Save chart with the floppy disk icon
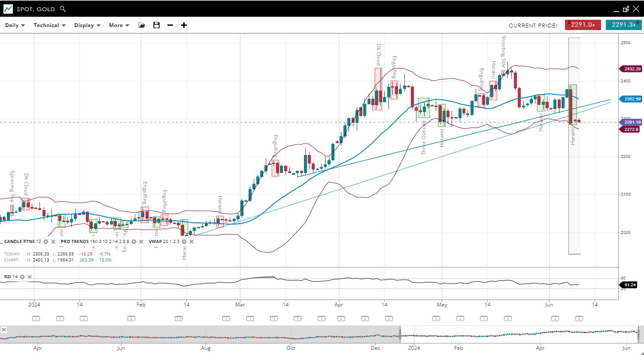The height and width of the screenshot is (355, 644). [x=156, y=25]
